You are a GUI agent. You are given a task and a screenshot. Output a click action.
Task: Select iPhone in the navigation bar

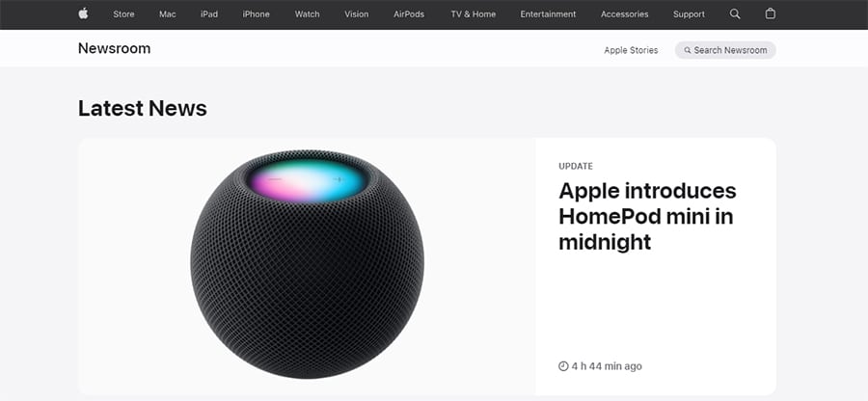point(256,14)
